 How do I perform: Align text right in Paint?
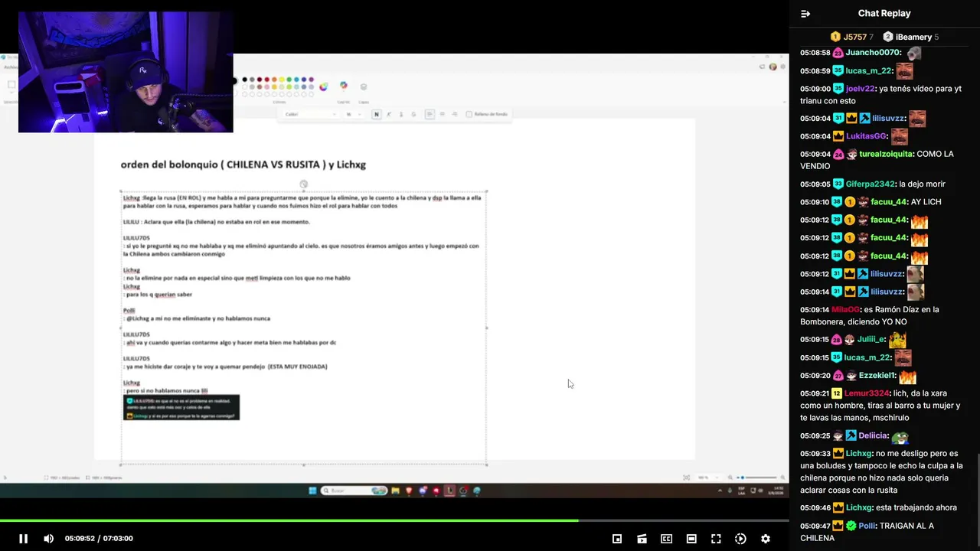455,114
